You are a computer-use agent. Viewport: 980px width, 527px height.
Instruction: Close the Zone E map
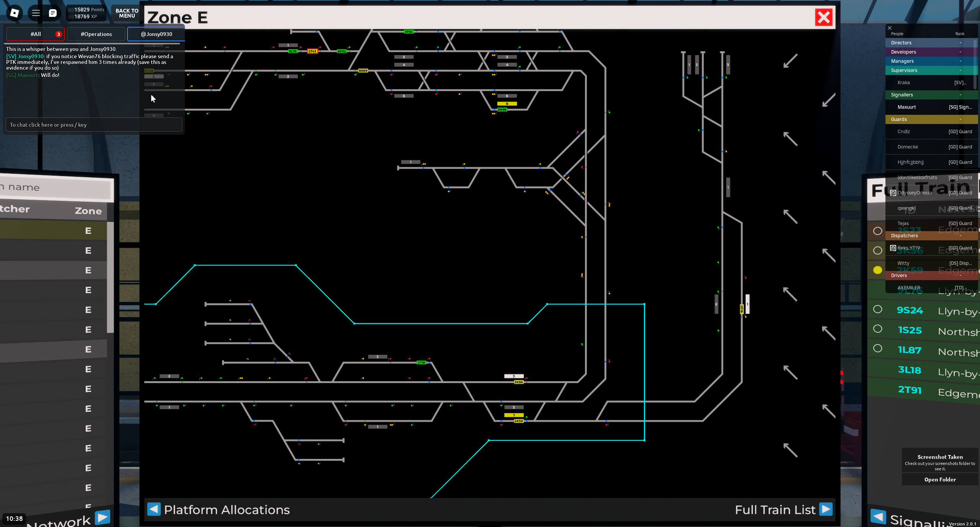824,18
